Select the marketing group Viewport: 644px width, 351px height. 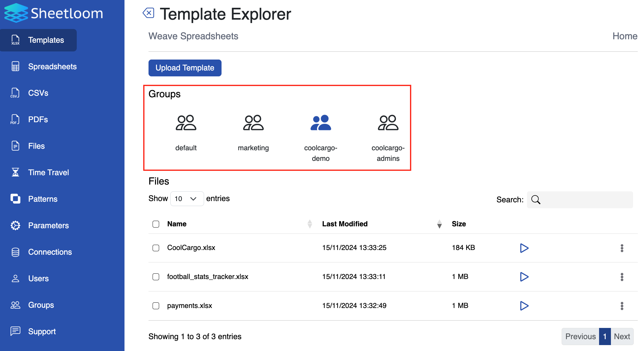click(x=253, y=131)
